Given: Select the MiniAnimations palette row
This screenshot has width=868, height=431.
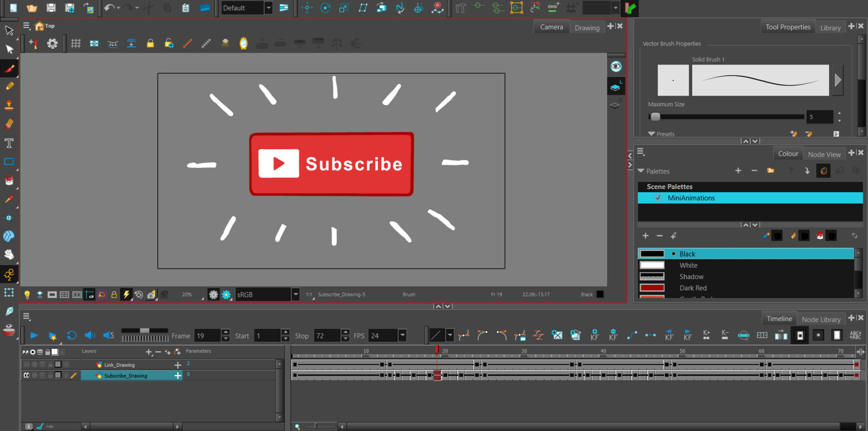Looking at the screenshot, I should [x=750, y=198].
